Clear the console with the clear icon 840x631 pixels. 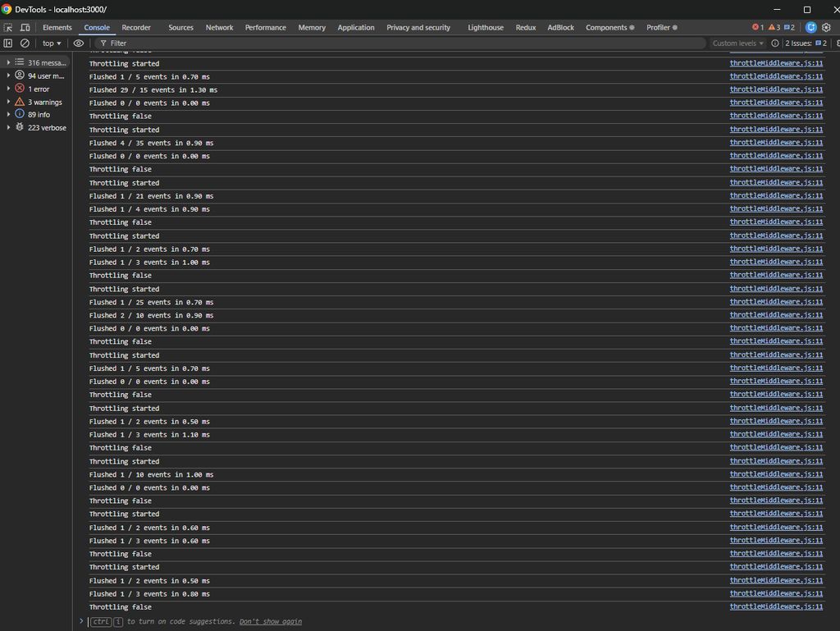(25, 43)
